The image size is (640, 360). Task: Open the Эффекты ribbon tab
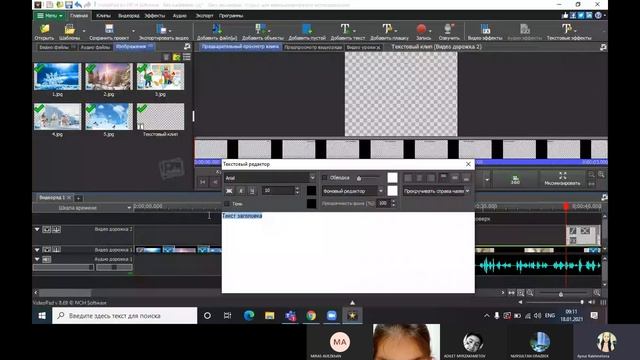point(155,16)
